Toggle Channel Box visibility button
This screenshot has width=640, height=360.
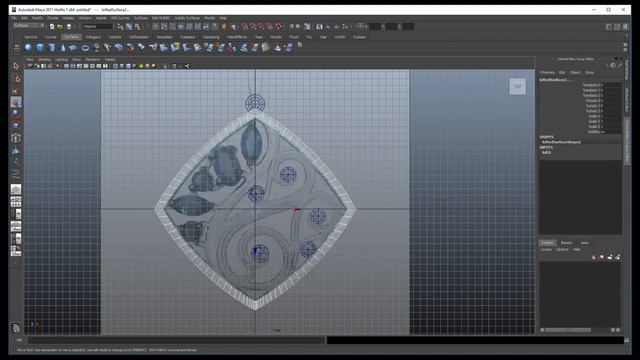626,27
